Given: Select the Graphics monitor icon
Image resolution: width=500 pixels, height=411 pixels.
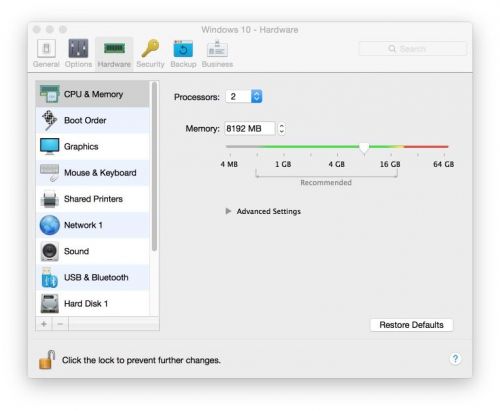Looking at the screenshot, I should click(50, 147).
